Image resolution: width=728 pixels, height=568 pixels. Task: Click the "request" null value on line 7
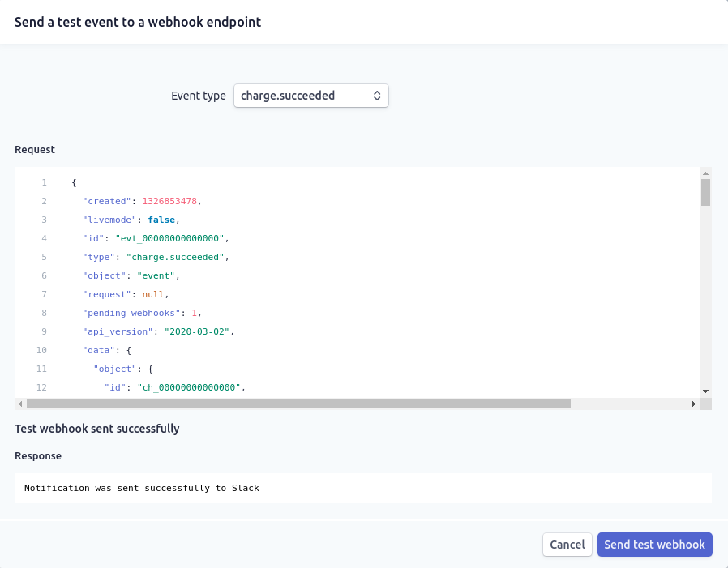pyautogui.click(x=154, y=294)
